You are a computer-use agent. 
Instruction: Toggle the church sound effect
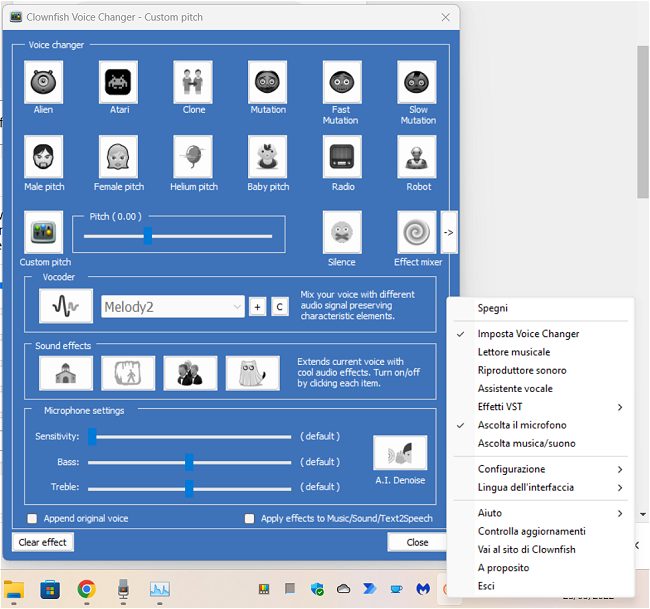pyautogui.click(x=66, y=373)
